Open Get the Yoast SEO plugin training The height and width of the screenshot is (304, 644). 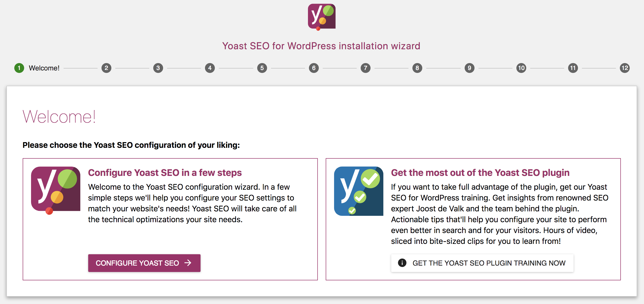482,263
